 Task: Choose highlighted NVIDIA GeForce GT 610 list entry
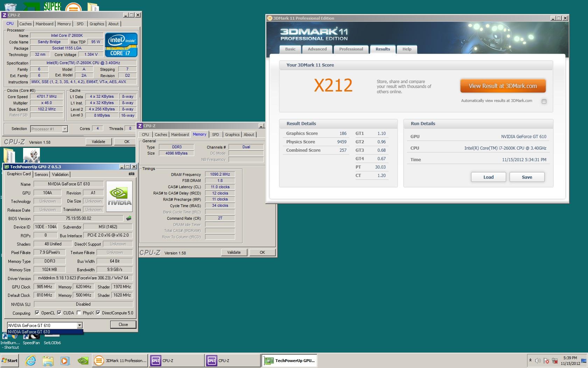(x=45, y=332)
